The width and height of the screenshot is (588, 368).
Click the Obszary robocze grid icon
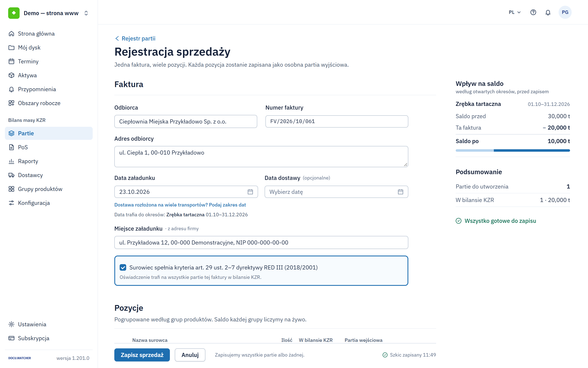pos(11,103)
